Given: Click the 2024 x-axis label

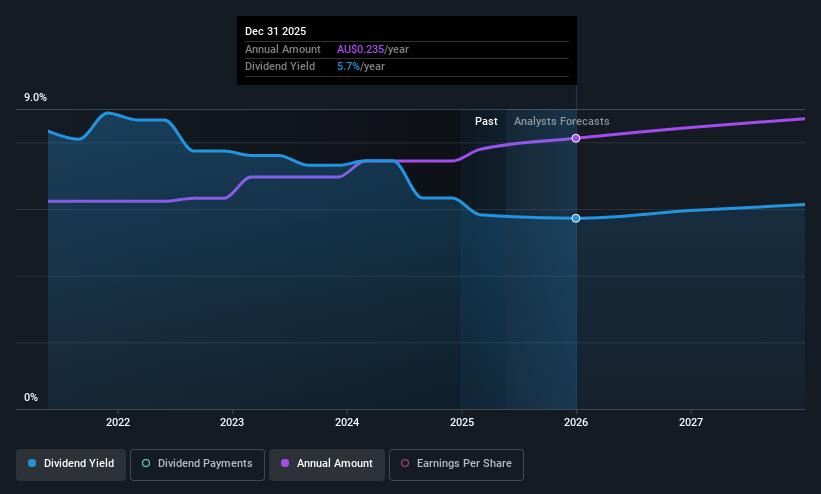Looking at the screenshot, I should pyautogui.click(x=347, y=422).
